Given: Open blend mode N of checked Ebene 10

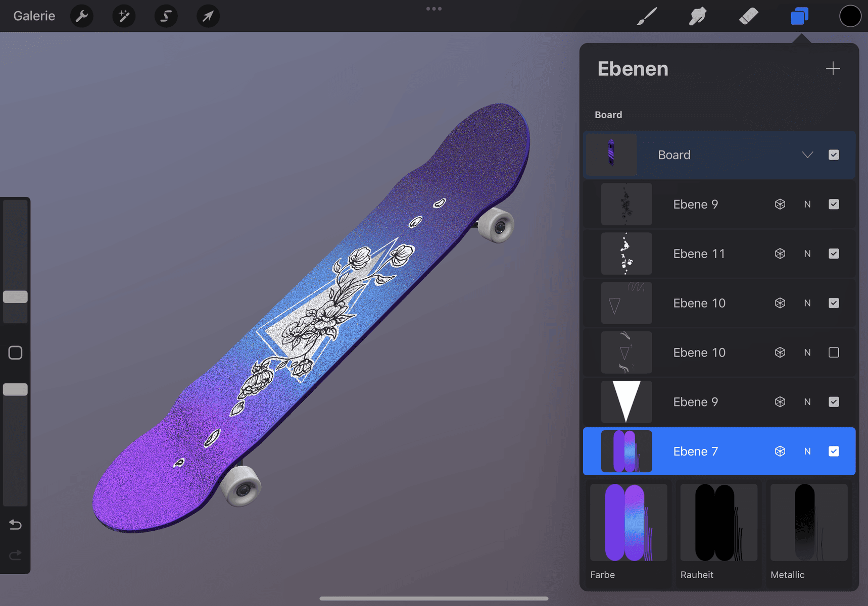Looking at the screenshot, I should point(807,303).
